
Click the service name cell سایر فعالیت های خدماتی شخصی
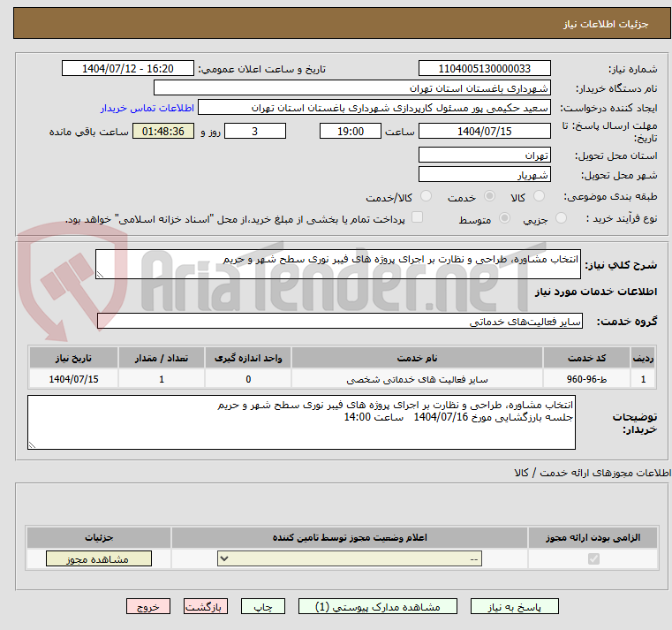tap(417, 379)
